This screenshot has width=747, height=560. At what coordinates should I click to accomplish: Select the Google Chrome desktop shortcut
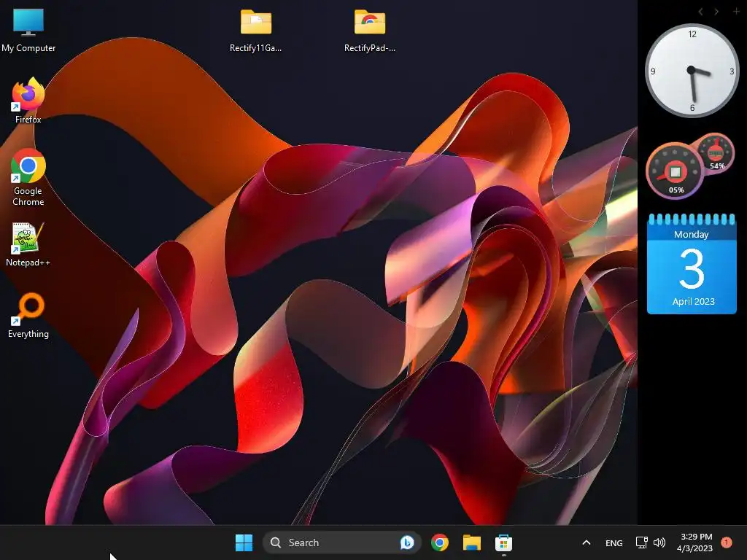pyautogui.click(x=28, y=177)
